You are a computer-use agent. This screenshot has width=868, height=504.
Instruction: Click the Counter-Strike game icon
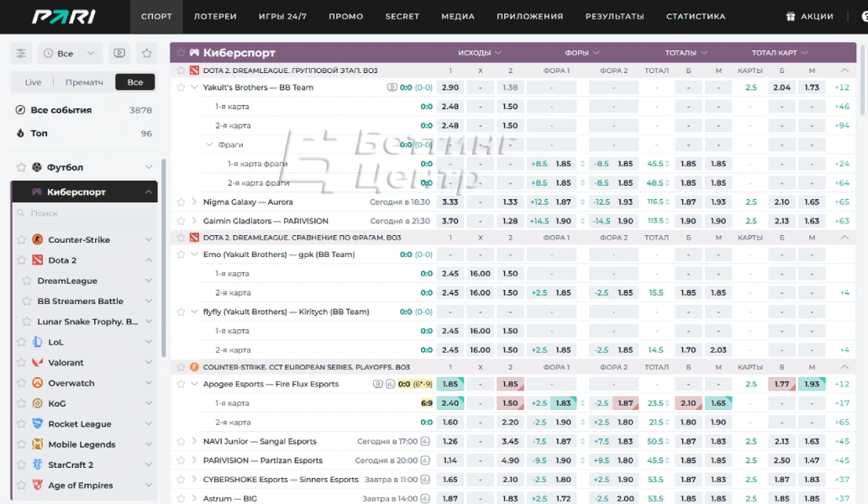coord(38,239)
